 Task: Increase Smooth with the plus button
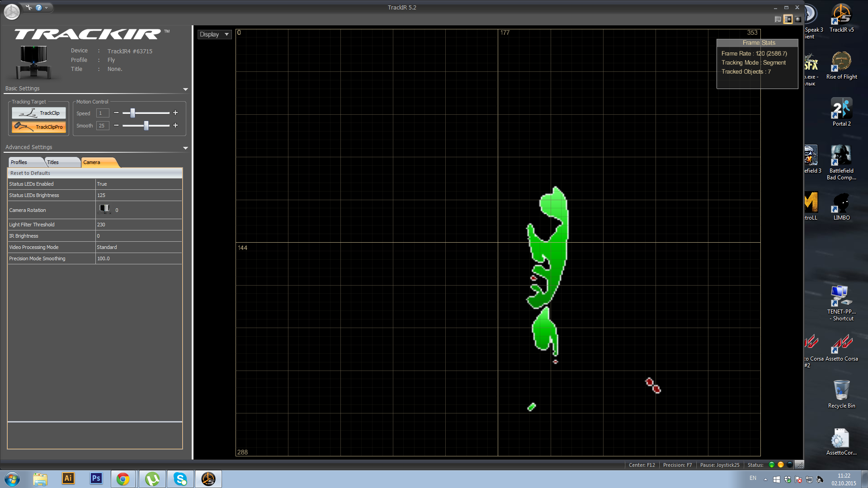[x=175, y=126]
